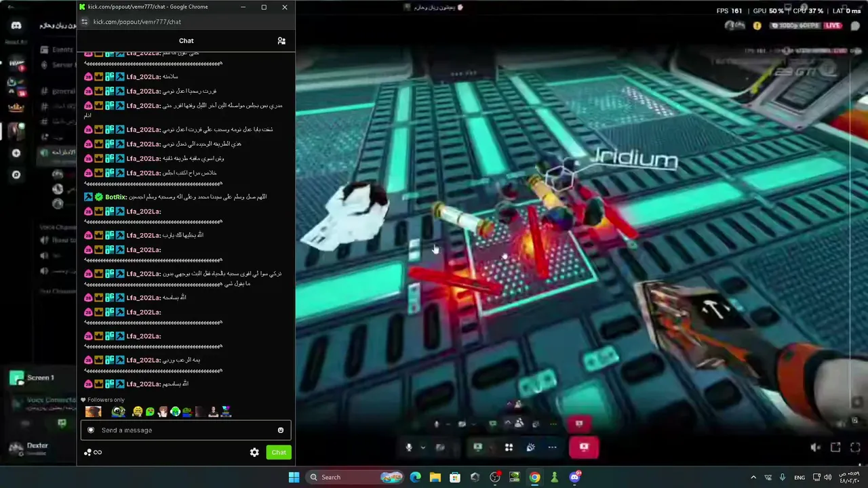
Task: Open Google Chrome on the taskbar
Action: (x=534, y=477)
